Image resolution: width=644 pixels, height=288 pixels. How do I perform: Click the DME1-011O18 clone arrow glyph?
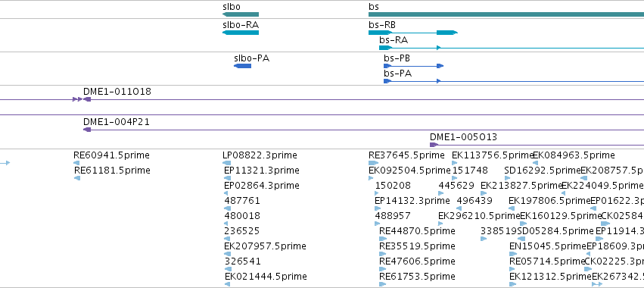pos(87,99)
